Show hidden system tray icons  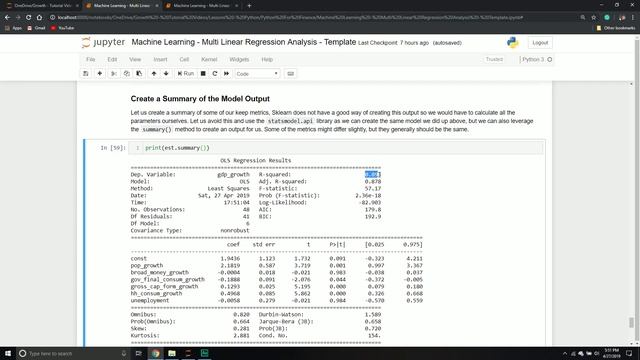[x=565, y=353]
